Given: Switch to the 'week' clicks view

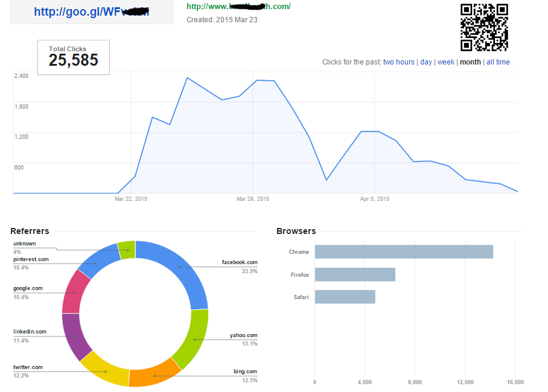Looking at the screenshot, I should (446, 62).
